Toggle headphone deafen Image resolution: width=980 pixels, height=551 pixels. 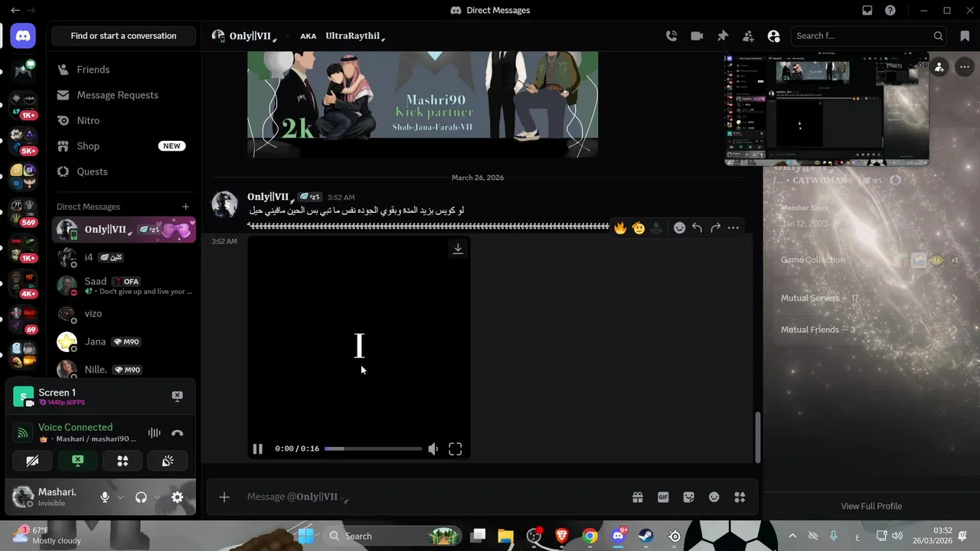tap(141, 497)
